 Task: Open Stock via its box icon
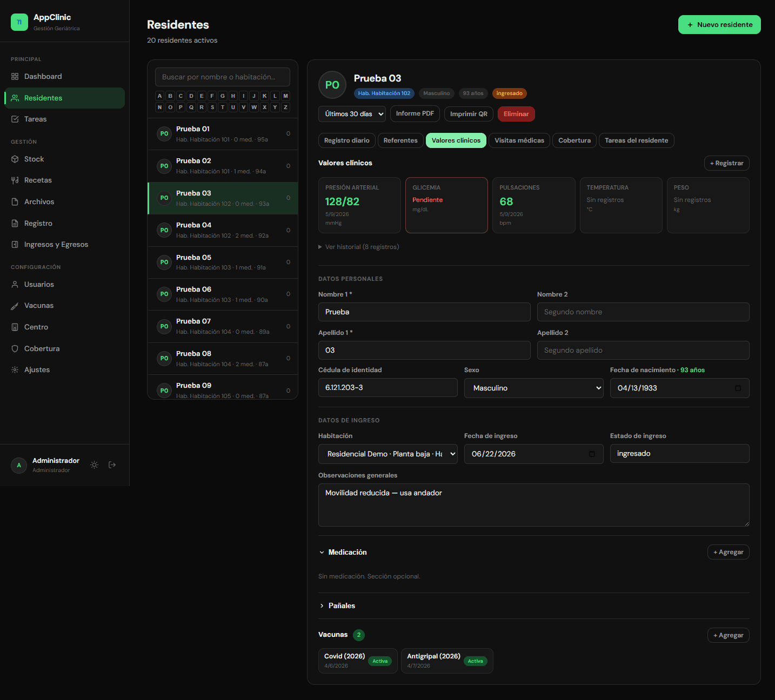click(x=15, y=159)
